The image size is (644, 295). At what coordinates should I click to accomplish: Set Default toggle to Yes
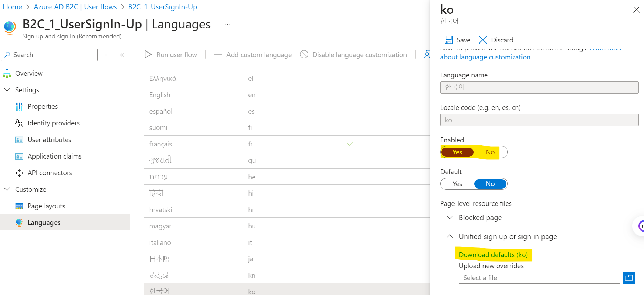tap(457, 184)
